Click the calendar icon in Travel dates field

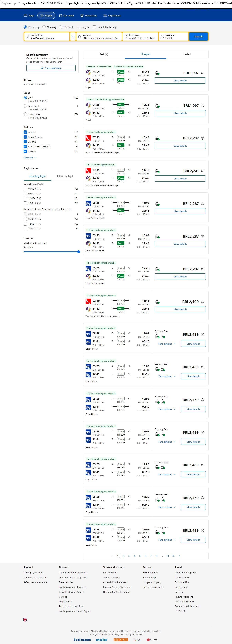(126, 36)
